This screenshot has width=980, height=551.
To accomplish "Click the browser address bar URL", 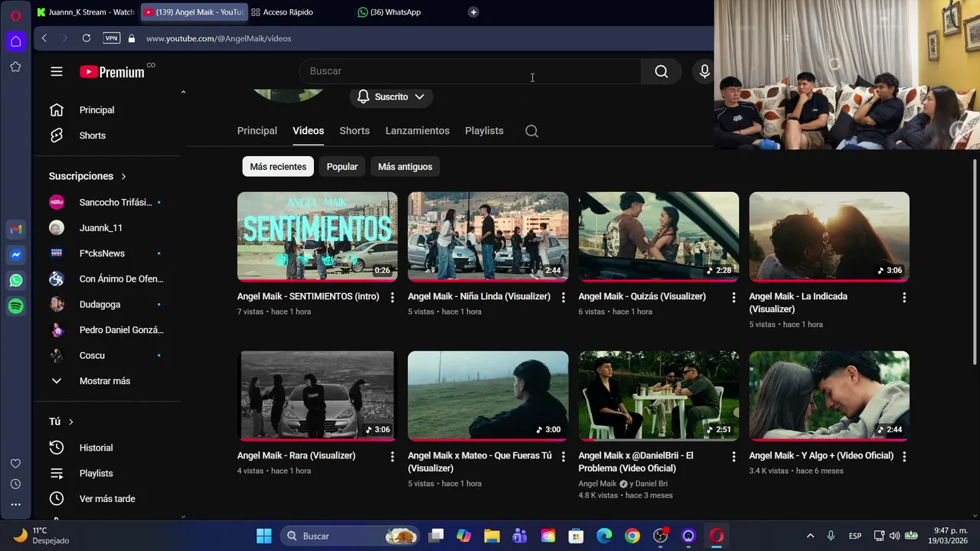I will pos(218,38).
